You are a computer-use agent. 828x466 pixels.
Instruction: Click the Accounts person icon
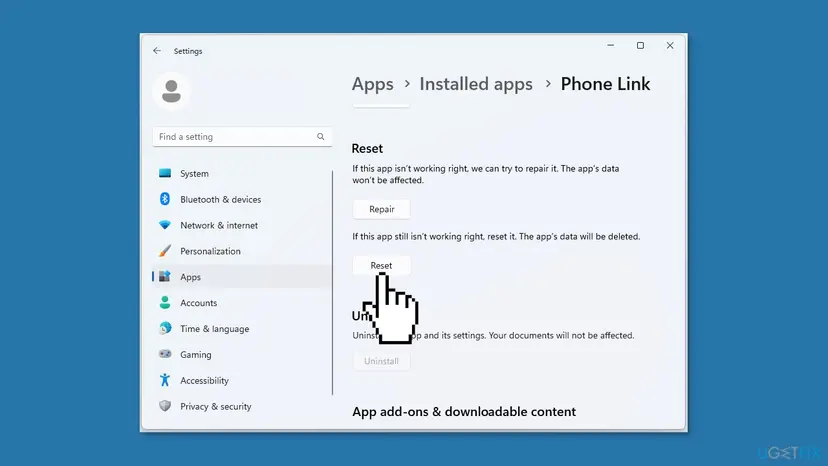coord(165,302)
